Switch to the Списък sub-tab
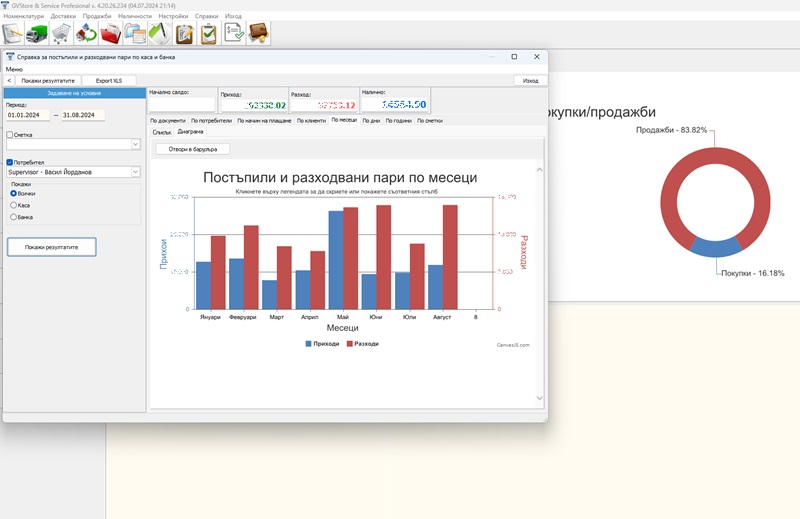Image resolution: width=800 pixels, height=519 pixels. coord(162,132)
